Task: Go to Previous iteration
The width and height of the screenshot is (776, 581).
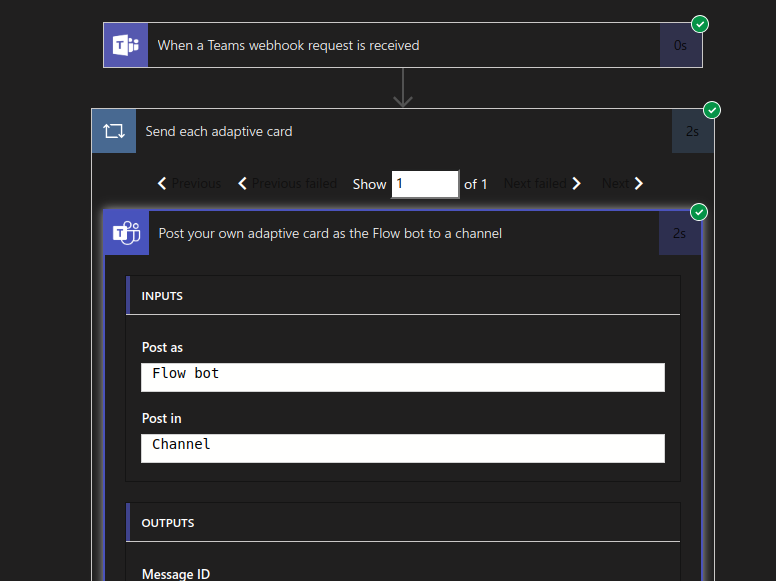Action: pos(189,184)
